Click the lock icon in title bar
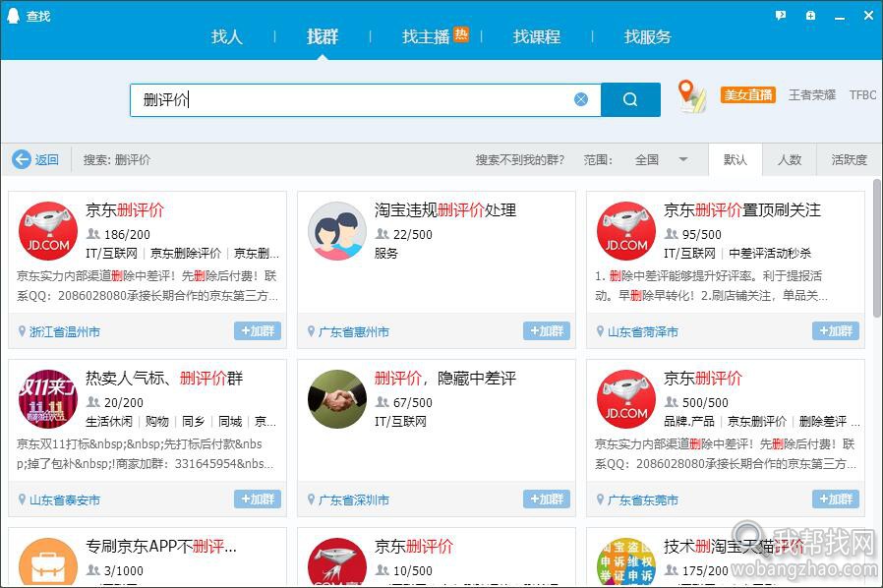This screenshot has height=588, width=883. 810,15
